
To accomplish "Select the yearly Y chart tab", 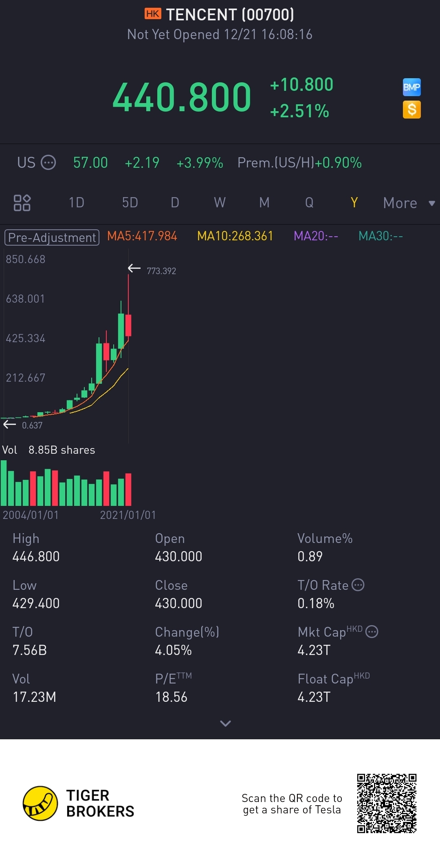I will tap(354, 202).
